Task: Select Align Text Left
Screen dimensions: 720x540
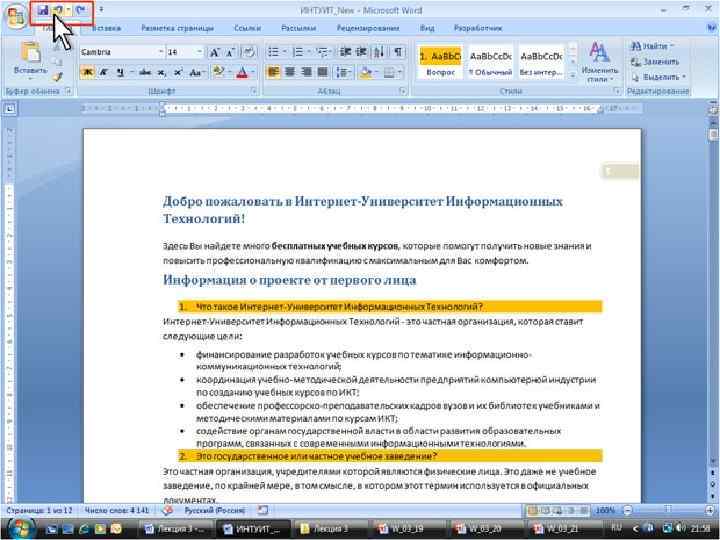Action: point(273,72)
